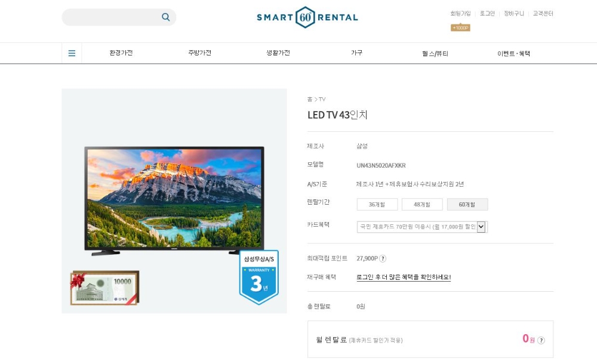This screenshot has height=364, width=597.
Task: Click the TV breadcrumb link
Action: pos(322,100)
